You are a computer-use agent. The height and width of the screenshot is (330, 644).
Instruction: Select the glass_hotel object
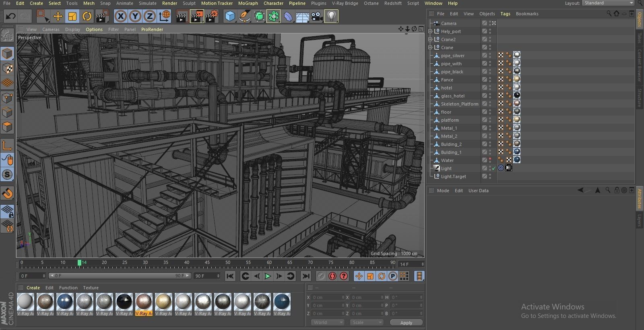(x=452, y=96)
